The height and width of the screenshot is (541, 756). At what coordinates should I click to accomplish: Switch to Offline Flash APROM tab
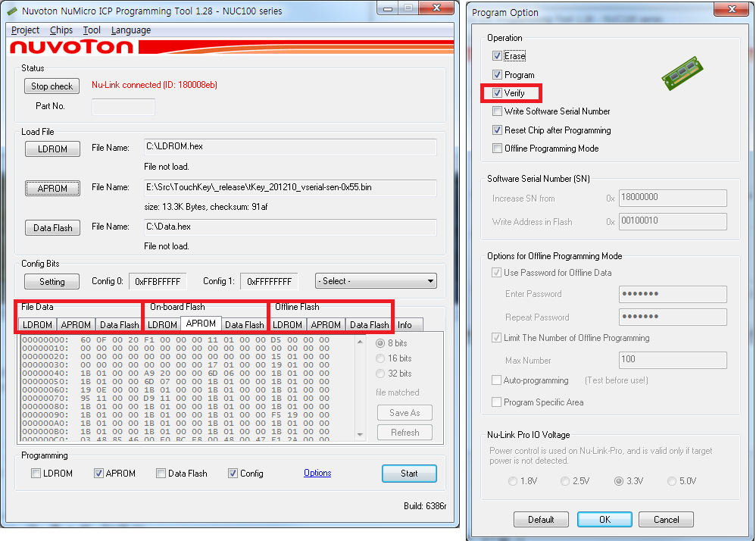coord(326,325)
